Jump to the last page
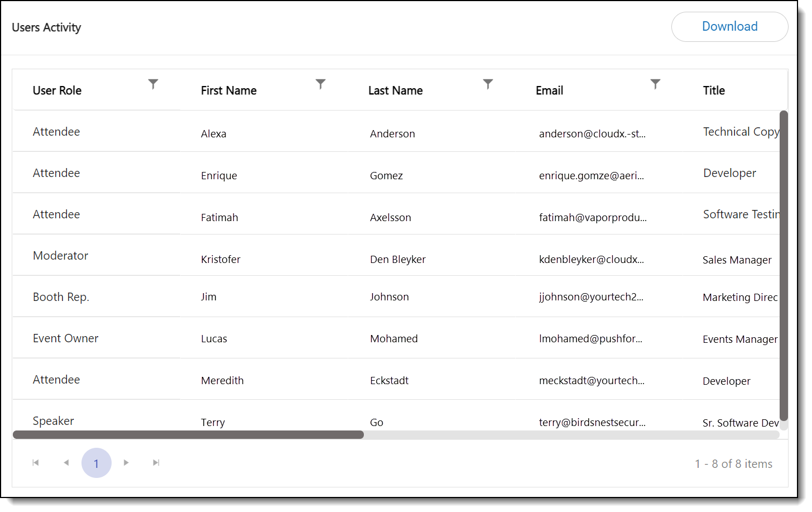The image size is (812, 512). click(156, 463)
